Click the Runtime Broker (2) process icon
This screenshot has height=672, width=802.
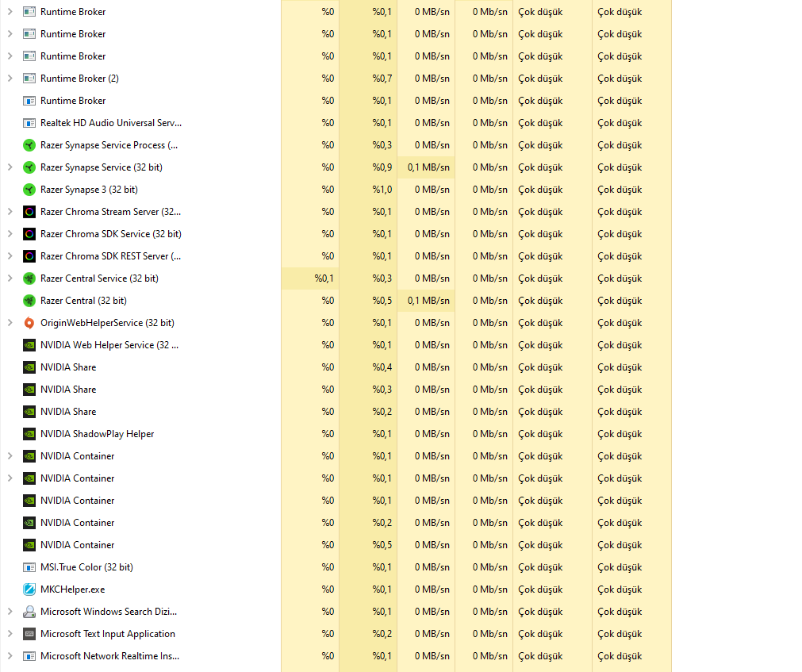click(29, 79)
